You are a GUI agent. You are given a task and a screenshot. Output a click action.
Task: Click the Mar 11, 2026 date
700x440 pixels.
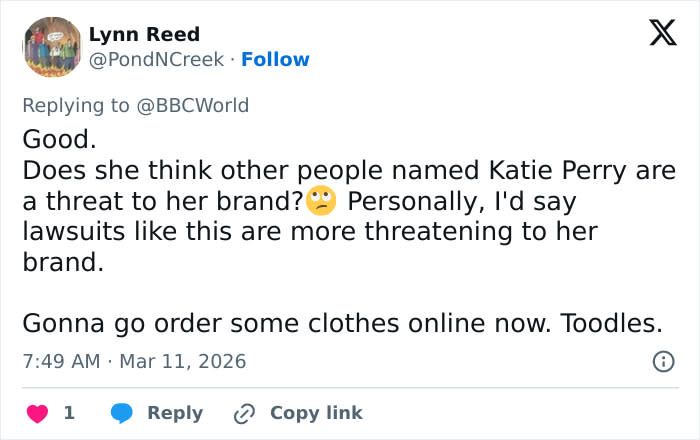point(182,361)
